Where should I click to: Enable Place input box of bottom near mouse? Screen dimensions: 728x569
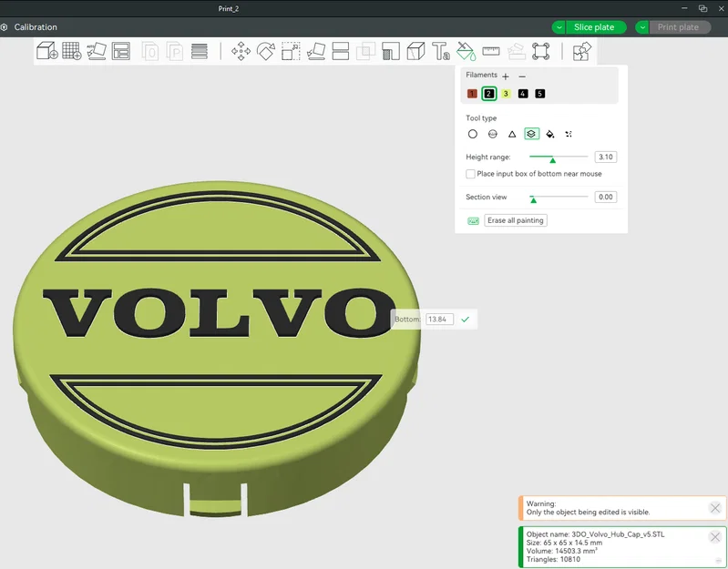point(470,174)
